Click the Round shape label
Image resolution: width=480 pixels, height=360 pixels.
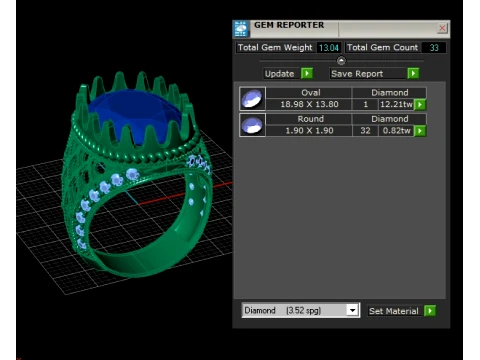310,119
